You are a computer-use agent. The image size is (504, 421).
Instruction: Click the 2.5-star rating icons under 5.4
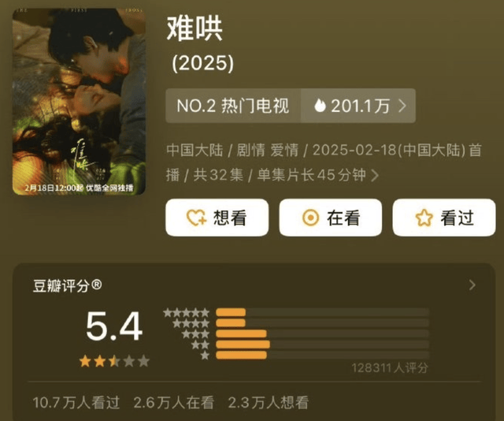(114, 361)
